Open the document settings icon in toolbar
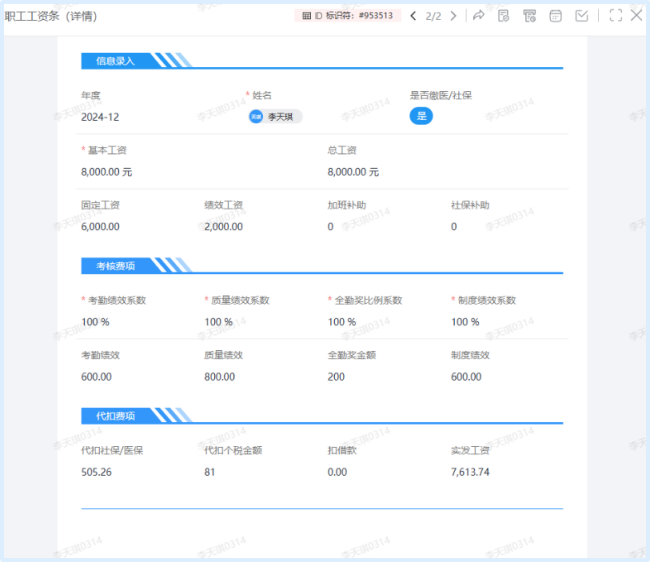The width and height of the screenshot is (651, 563). tap(504, 16)
